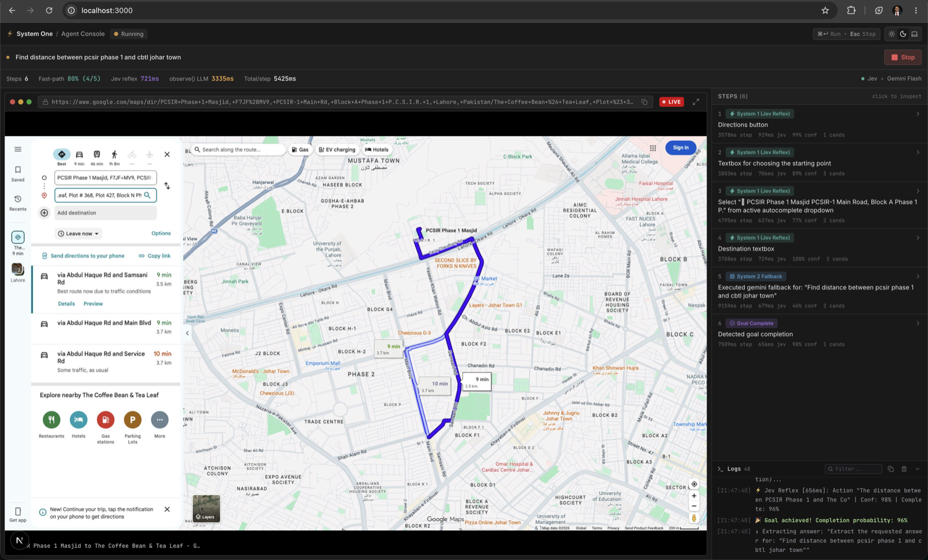Copy link to the directions
This screenshot has width=928, height=560.
154,256
